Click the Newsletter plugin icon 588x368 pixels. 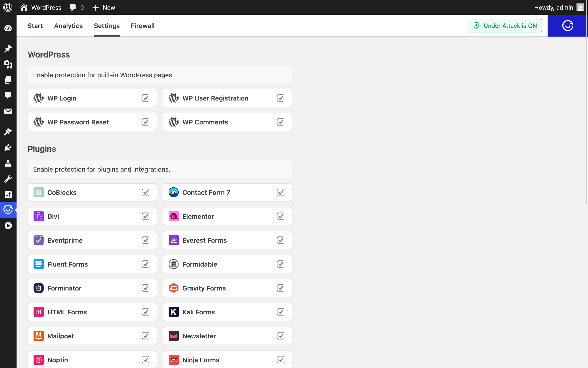click(x=173, y=336)
